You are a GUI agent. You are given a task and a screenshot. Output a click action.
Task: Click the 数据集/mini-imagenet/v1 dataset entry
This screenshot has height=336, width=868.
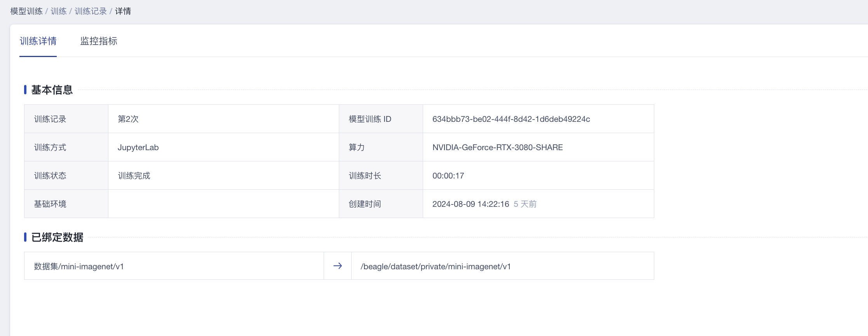pos(79,267)
